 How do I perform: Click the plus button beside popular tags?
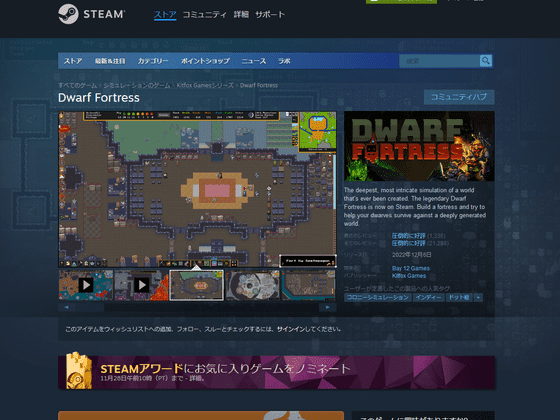(x=478, y=297)
